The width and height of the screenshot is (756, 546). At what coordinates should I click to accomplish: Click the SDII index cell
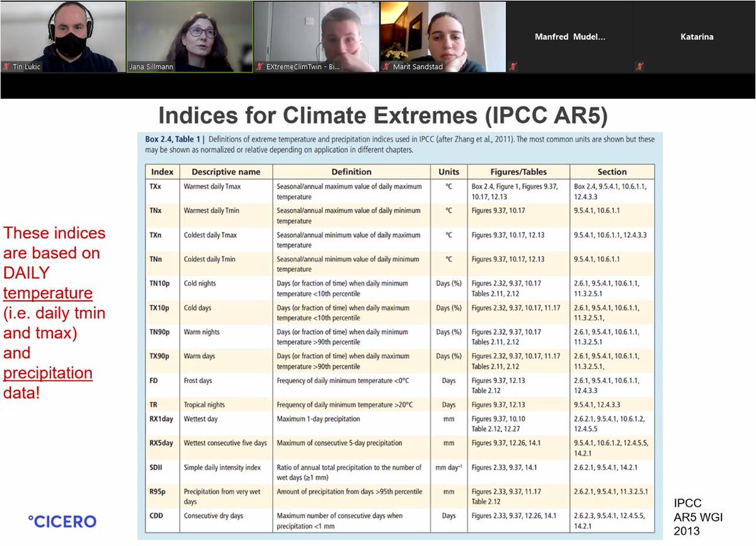pos(163,472)
